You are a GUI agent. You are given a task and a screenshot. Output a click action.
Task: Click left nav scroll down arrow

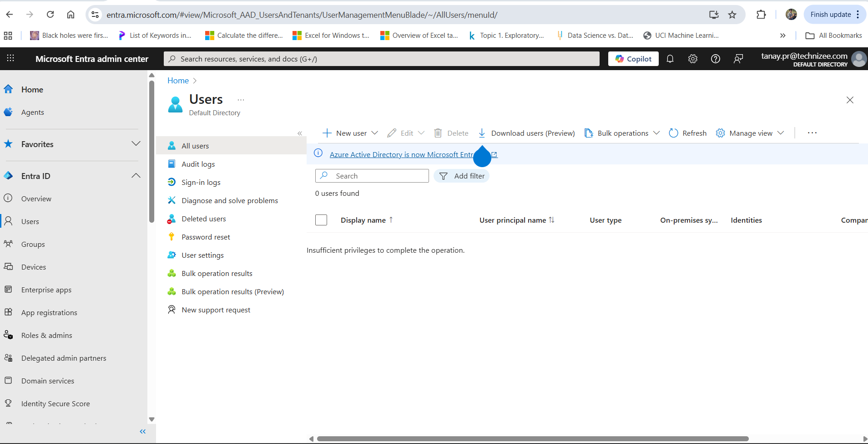tap(152, 419)
